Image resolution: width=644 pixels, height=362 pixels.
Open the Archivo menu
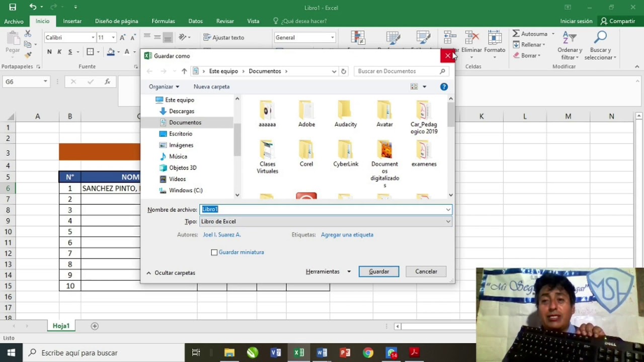14,21
